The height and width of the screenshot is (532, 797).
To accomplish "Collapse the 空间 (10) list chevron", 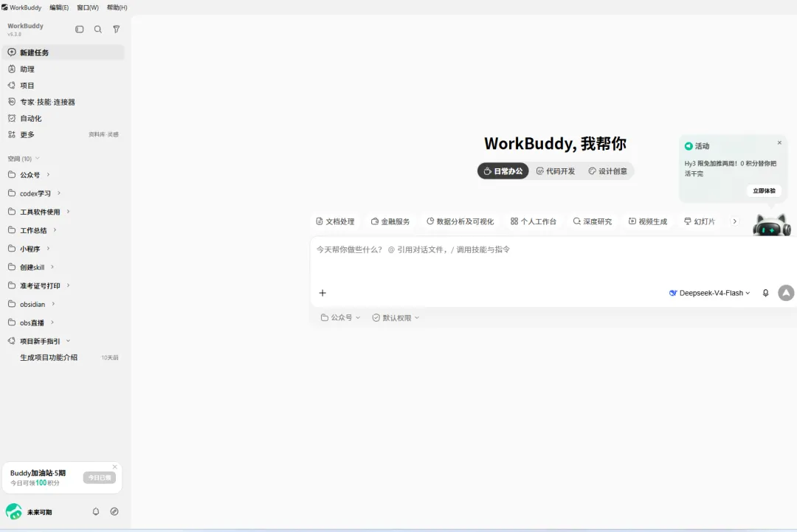I will click(x=37, y=159).
